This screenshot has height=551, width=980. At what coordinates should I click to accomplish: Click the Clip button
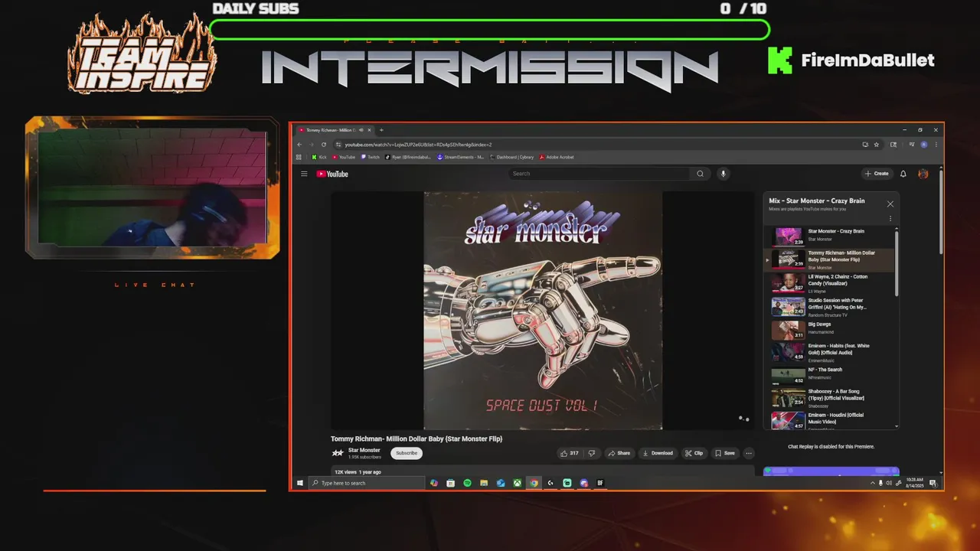pos(694,453)
